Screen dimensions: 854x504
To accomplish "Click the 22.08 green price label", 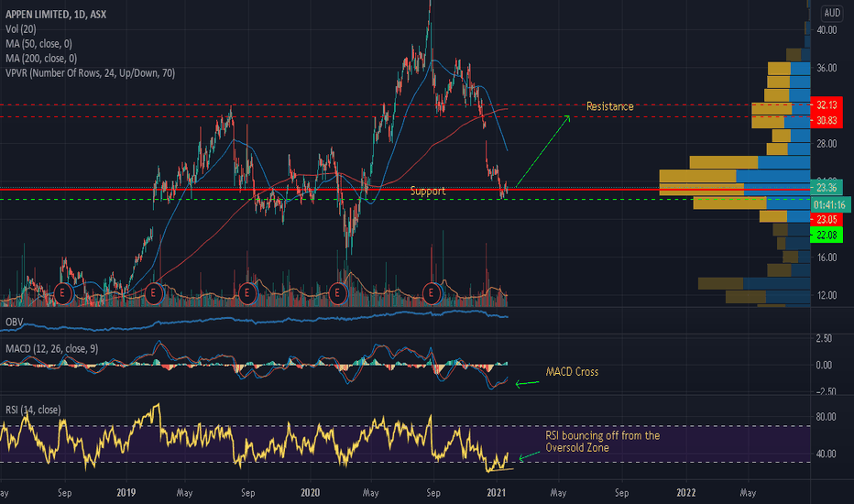I will tap(827, 235).
